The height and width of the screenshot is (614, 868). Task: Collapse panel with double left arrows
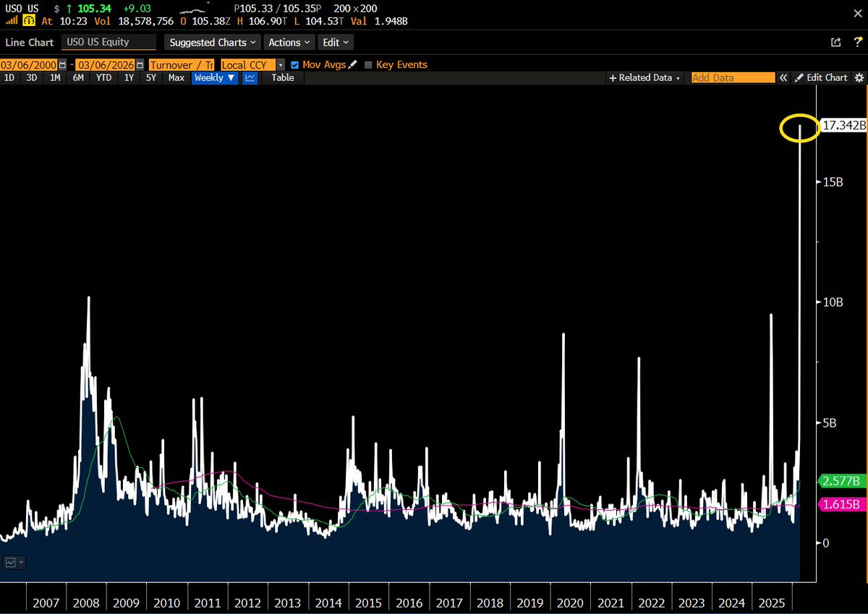point(783,77)
